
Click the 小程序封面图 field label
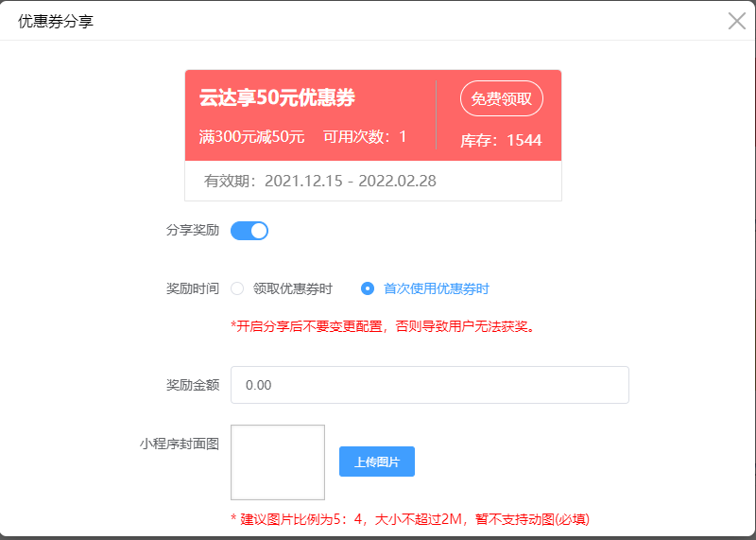pyautogui.click(x=180, y=443)
